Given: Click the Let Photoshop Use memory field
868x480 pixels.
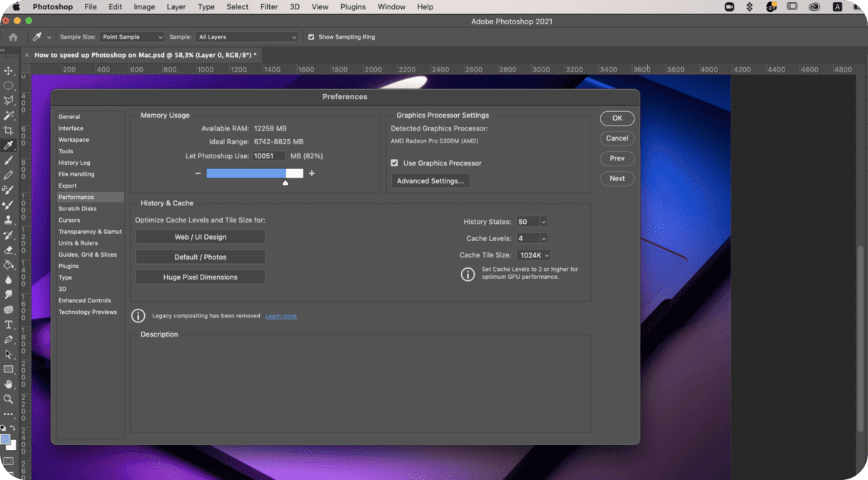Looking at the screenshot, I should (269, 156).
